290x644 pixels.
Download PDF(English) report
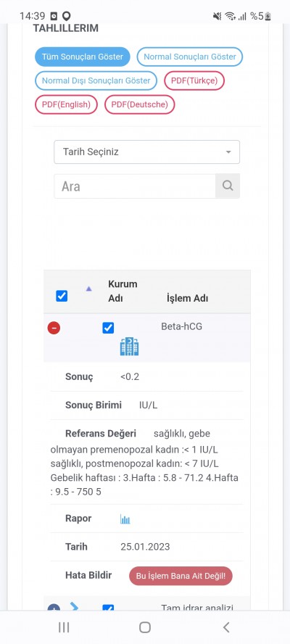point(66,104)
